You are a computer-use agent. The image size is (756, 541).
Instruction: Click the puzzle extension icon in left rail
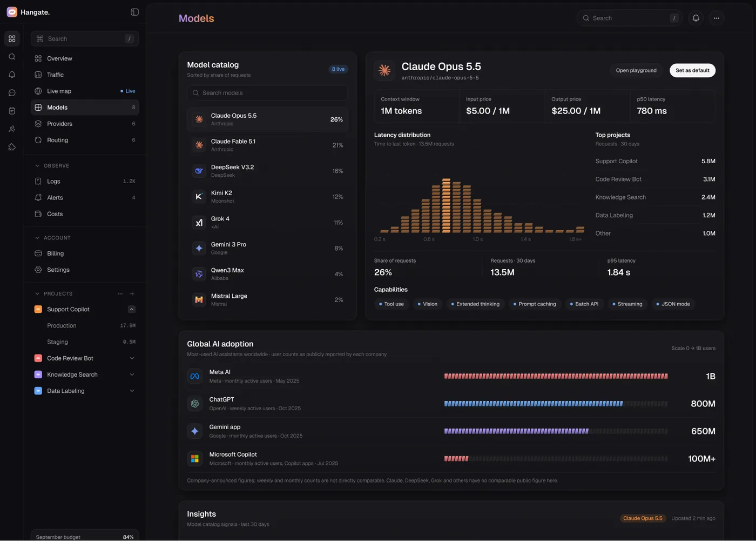click(x=12, y=147)
